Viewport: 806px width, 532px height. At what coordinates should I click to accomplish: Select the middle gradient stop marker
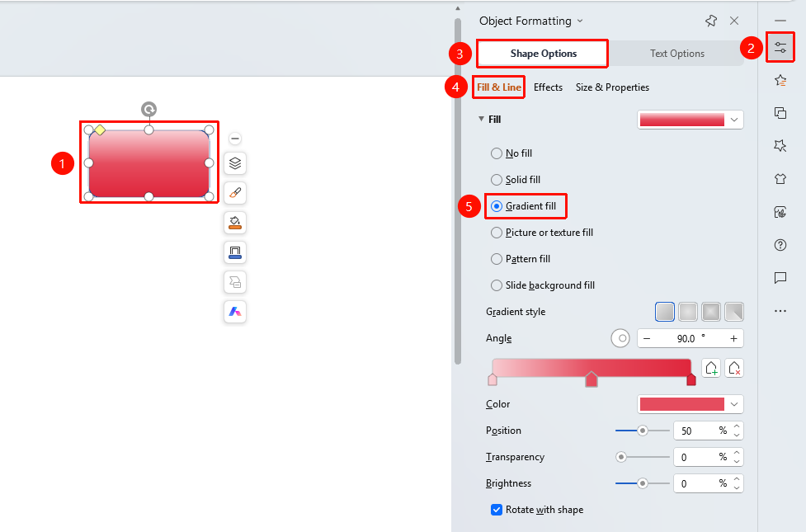pos(592,379)
